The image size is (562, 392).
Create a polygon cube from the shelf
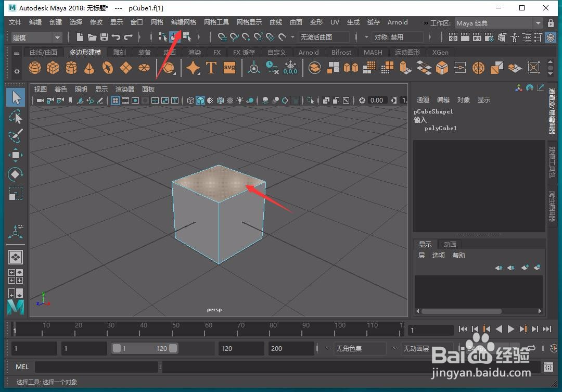click(53, 68)
